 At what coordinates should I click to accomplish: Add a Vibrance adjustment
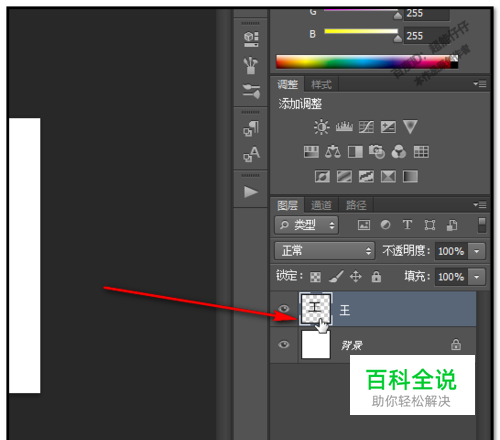(410, 127)
